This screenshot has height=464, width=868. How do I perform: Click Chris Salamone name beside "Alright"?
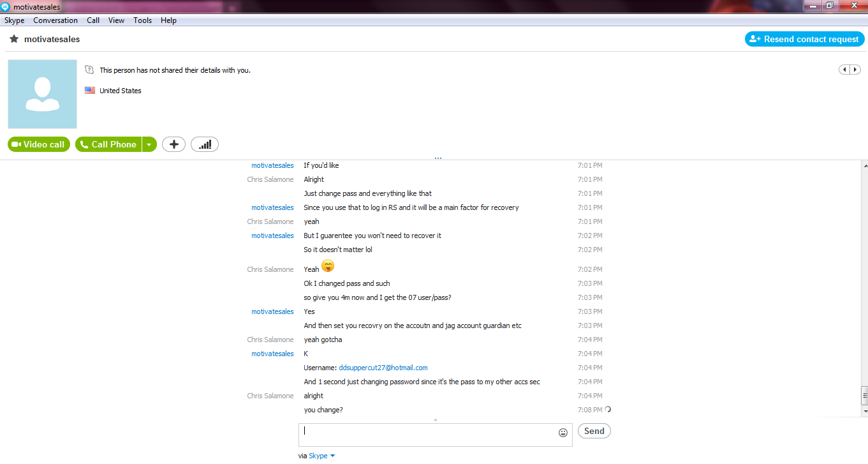pos(270,179)
